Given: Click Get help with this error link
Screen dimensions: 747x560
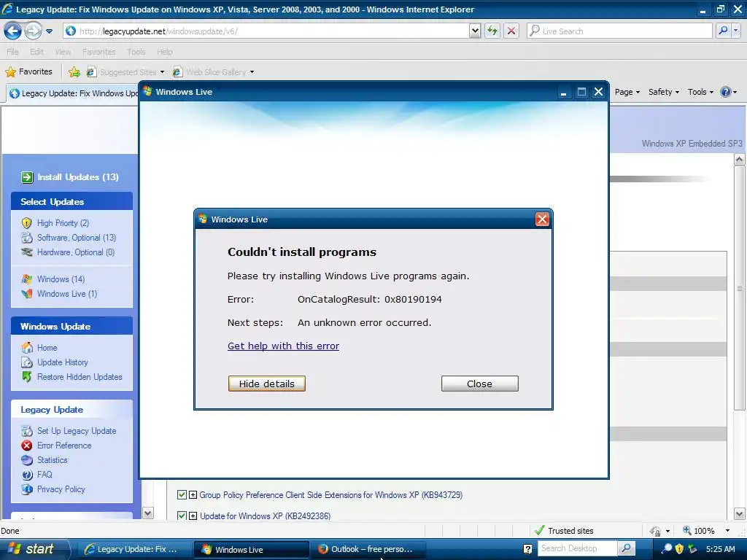Looking at the screenshot, I should pos(284,346).
